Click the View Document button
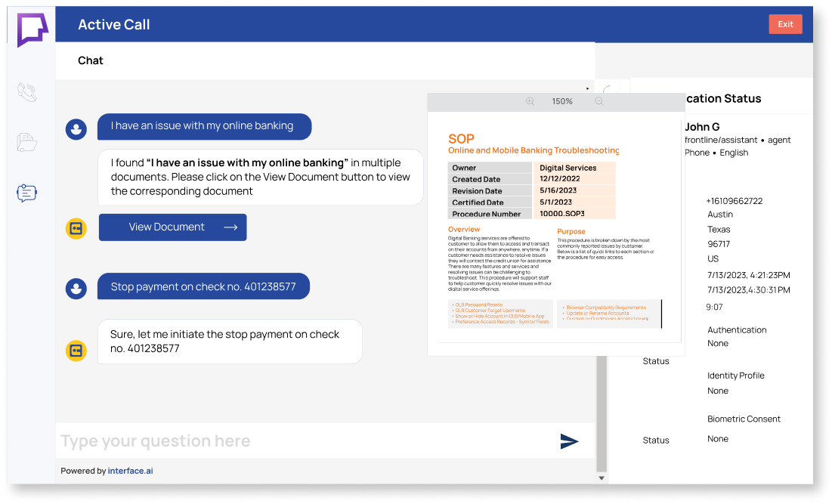The width and height of the screenshot is (832, 504). pos(172,227)
